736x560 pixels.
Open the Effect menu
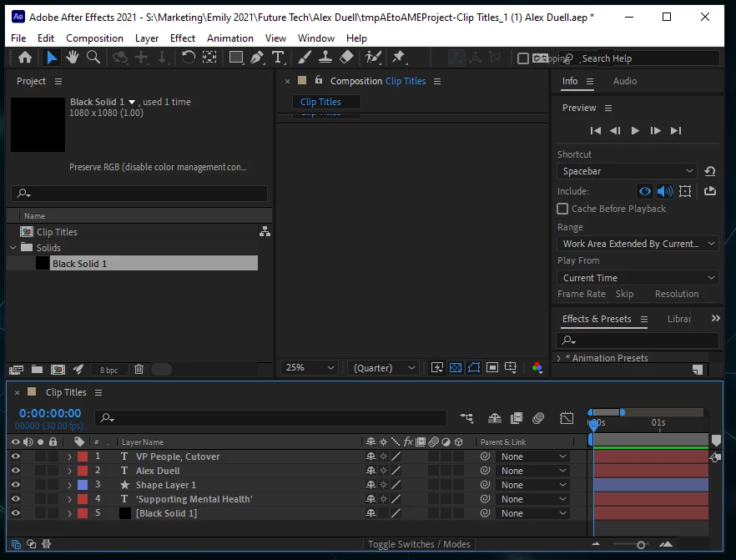[x=183, y=38]
